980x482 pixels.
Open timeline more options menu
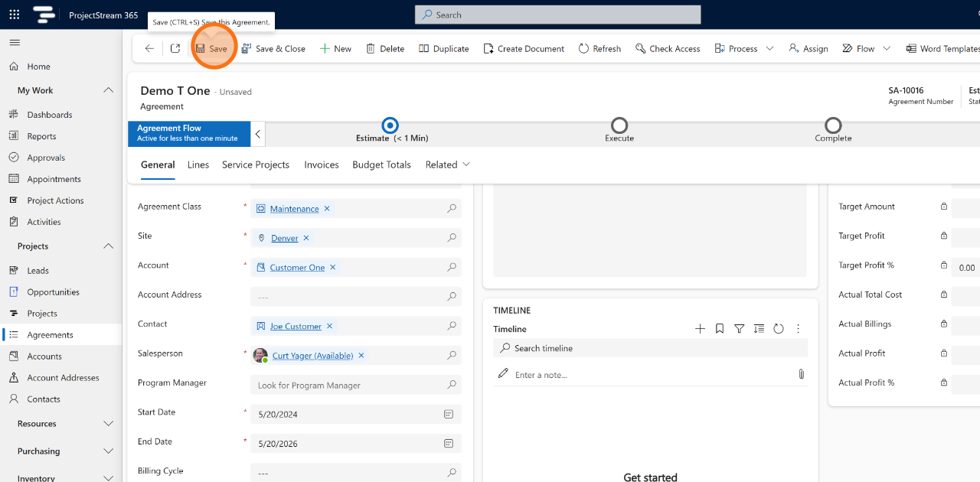[798, 328]
